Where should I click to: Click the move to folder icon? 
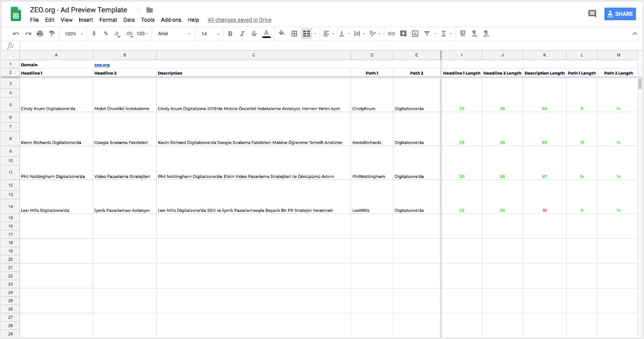(150, 10)
